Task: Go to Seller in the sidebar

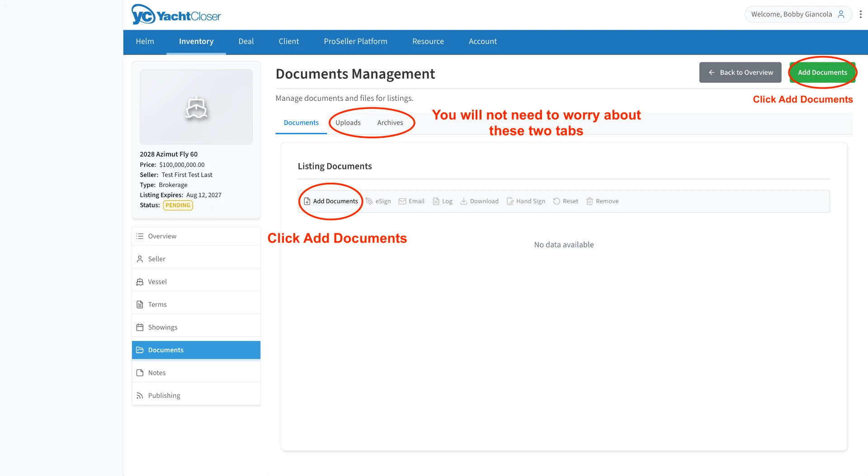Action: [196, 259]
